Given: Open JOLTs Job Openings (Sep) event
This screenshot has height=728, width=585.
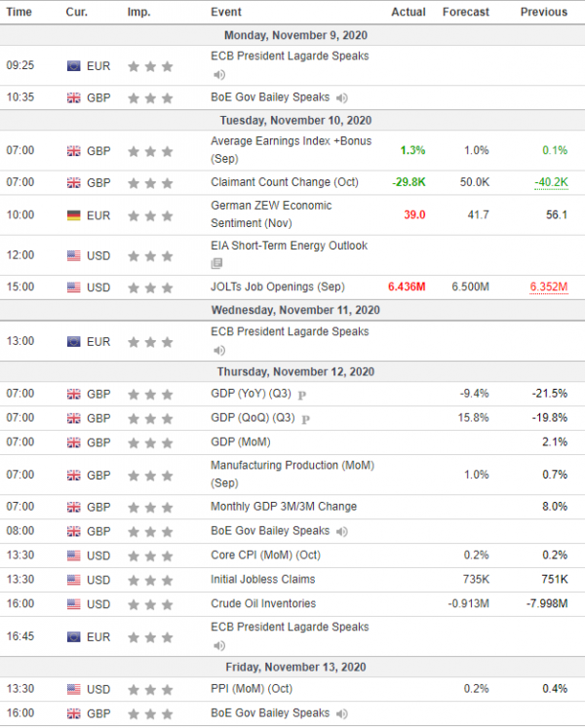Looking at the screenshot, I should (x=278, y=287).
